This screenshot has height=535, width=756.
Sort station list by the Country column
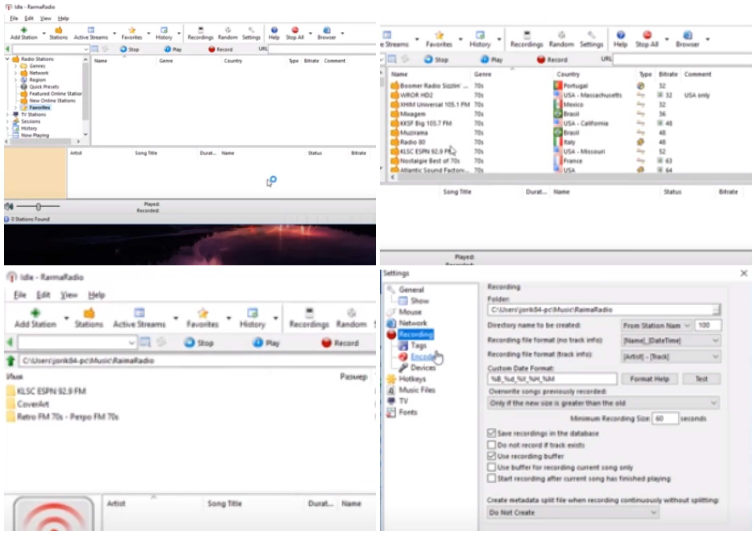click(x=568, y=74)
